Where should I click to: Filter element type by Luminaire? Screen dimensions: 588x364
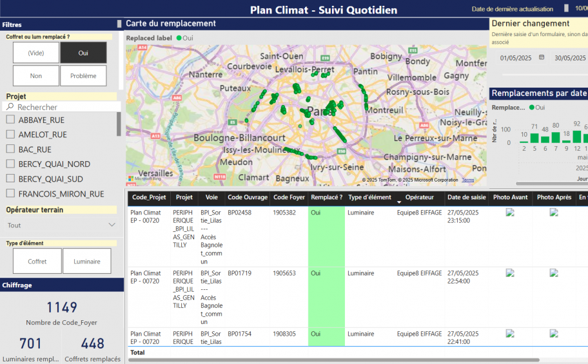tap(87, 262)
